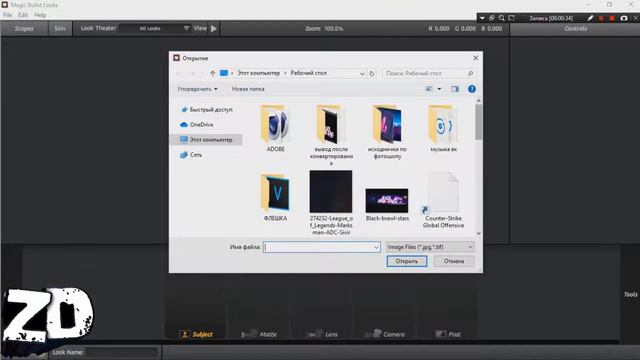Select the Black-brawl-stars image
Viewport: 640px width, 360px height.
click(x=387, y=204)
